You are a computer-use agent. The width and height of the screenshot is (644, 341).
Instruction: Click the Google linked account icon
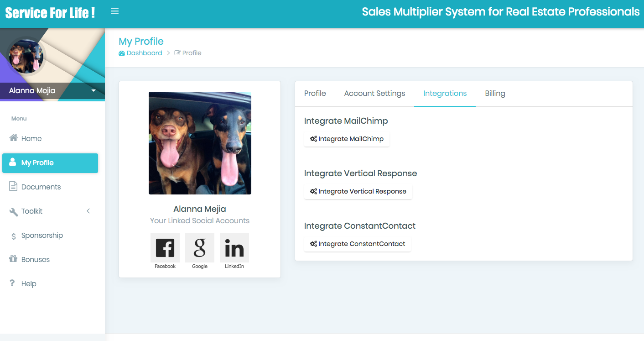[200, 248]
